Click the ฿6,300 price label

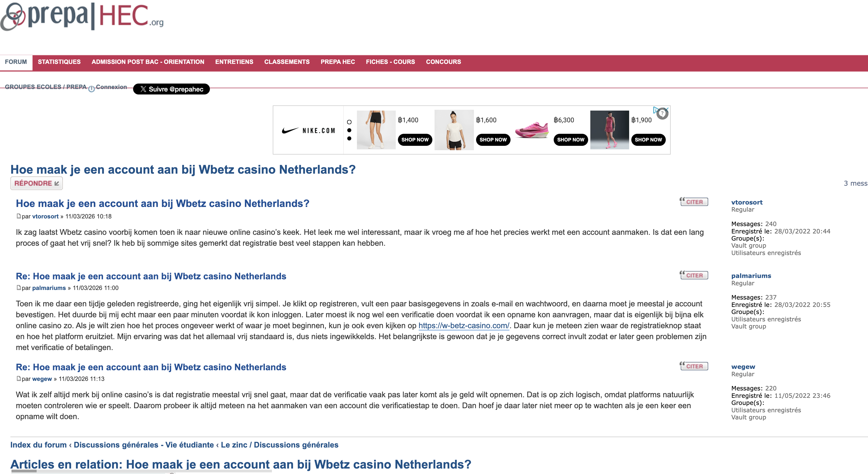[564, 120]
